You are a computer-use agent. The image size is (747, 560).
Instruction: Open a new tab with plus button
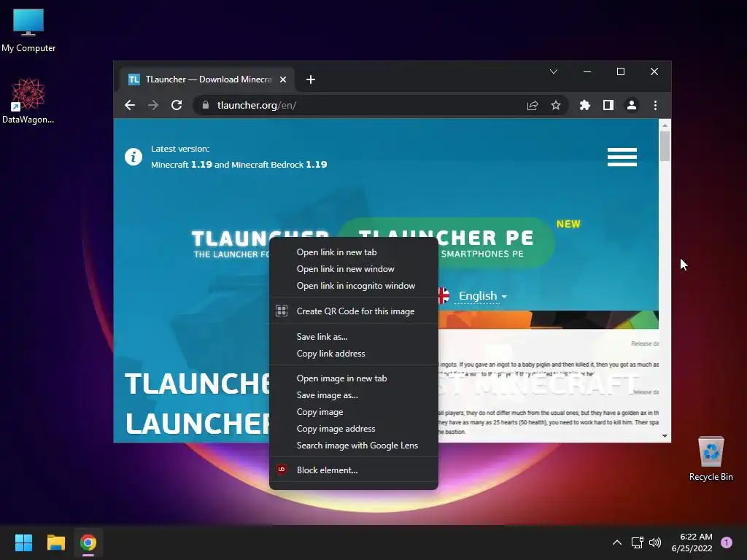point(311,79)
